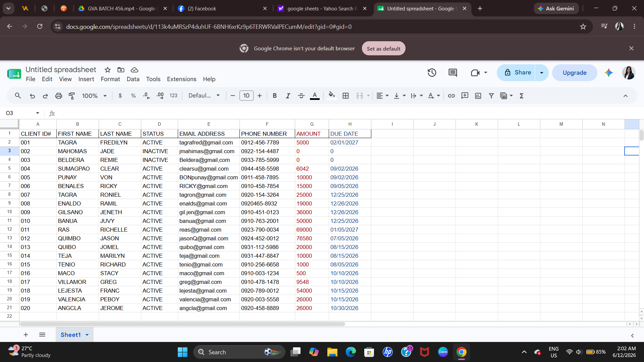Click the Name Box showing O3
This screenshot has width=644, height=362.
tap(22, 113)
